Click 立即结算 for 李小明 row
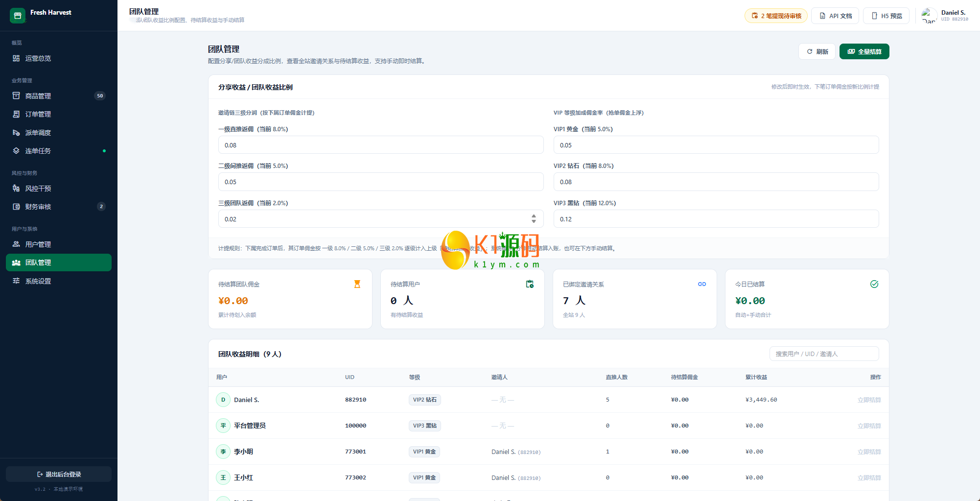 click(x=869, y=452)
